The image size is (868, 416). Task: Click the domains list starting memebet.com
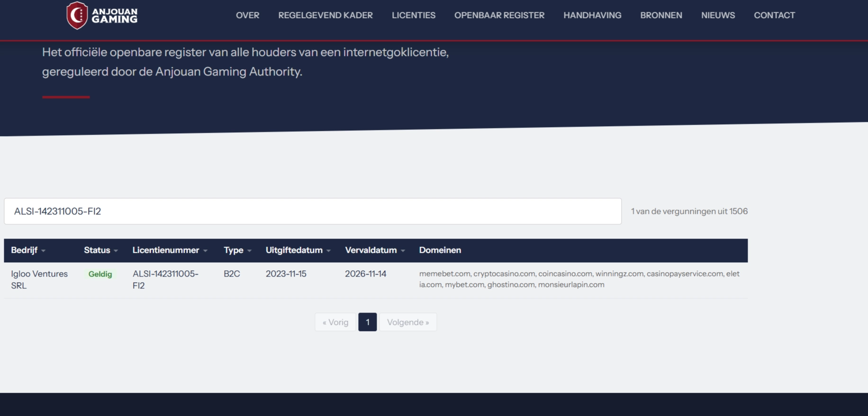(x=579, y=279)
